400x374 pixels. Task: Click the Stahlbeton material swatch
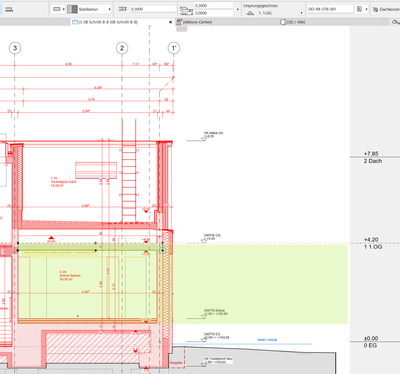point(72,9)
